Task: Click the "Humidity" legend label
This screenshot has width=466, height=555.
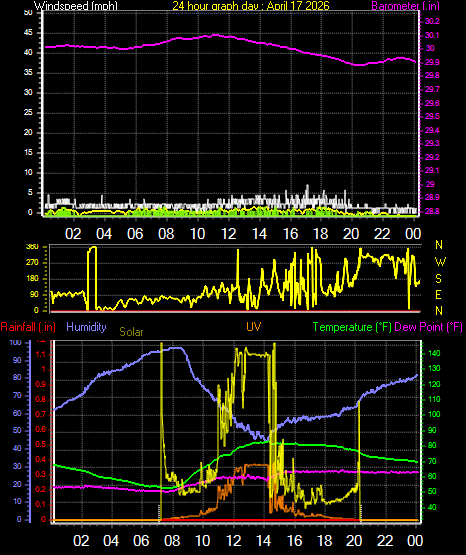Action: pyautogui.click(x=86, y=327)
